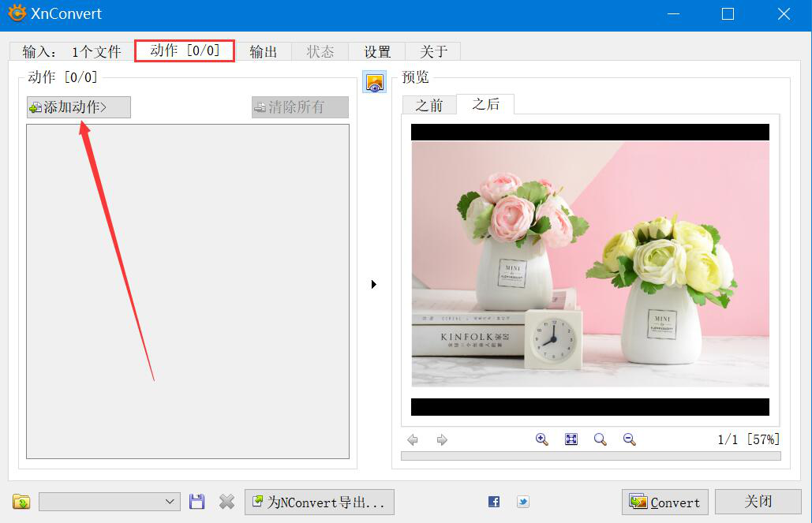Reset preview zoom to actual size
The image size is (812, 523).
coord(601,439)
